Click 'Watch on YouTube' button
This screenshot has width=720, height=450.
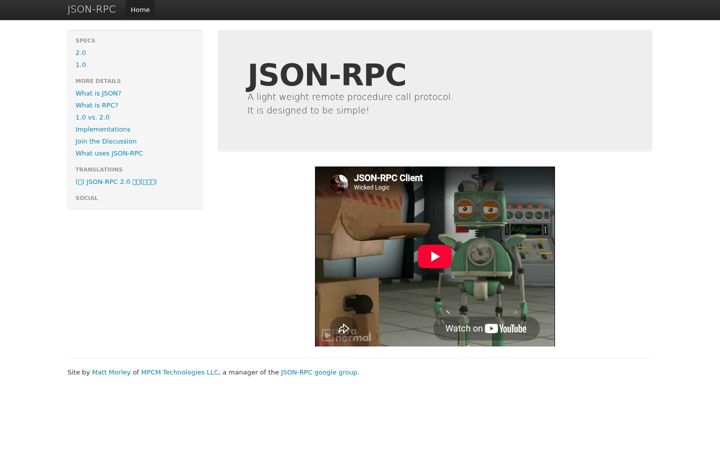tap(486, 328)
